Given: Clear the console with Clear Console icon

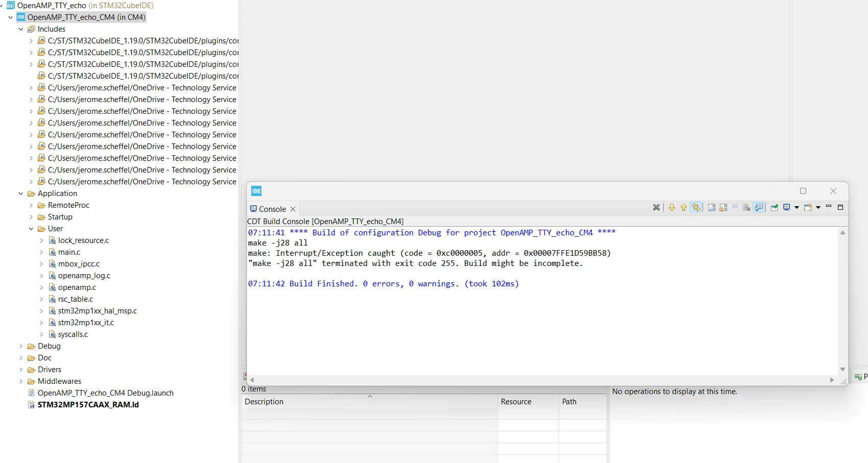Looking at the screenshot, I should [746, 207].
